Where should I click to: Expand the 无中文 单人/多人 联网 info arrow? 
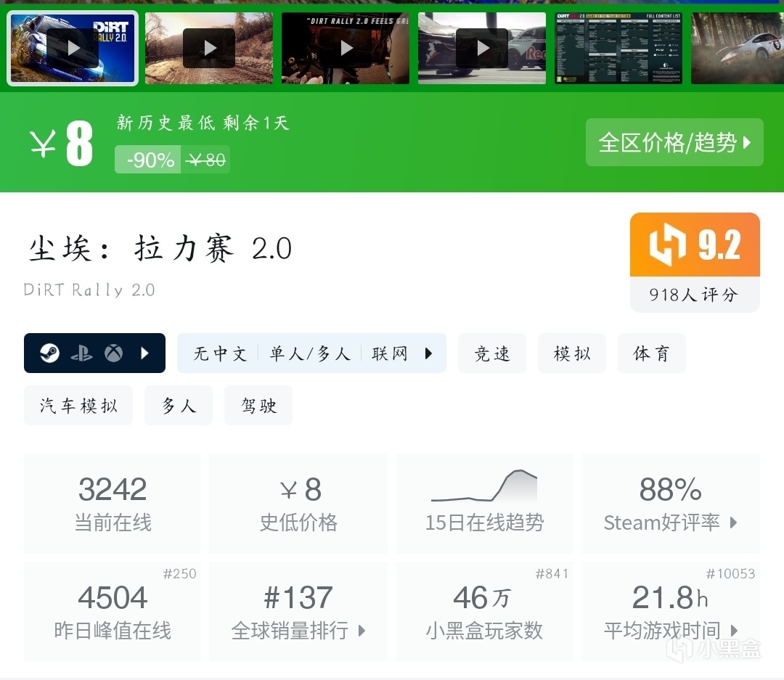pyautogui.click(x=428, y=353)
